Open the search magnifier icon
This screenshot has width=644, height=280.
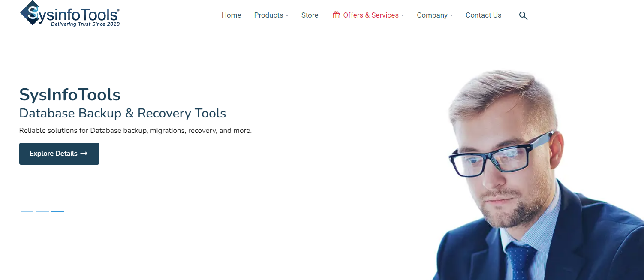pos(523,15)
